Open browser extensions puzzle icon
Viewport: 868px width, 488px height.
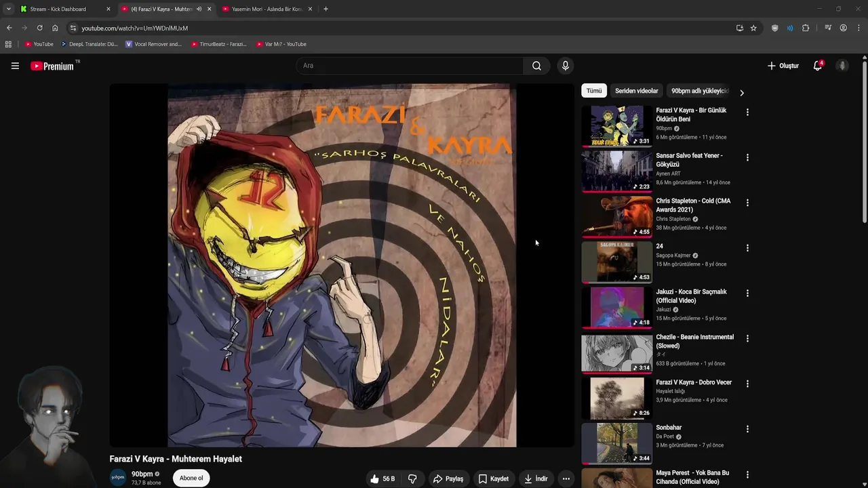(x=806, y=28)
